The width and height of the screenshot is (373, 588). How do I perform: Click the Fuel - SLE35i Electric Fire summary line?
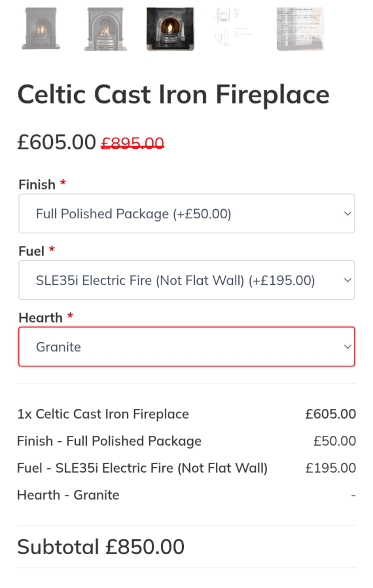(x=143, y=468)
